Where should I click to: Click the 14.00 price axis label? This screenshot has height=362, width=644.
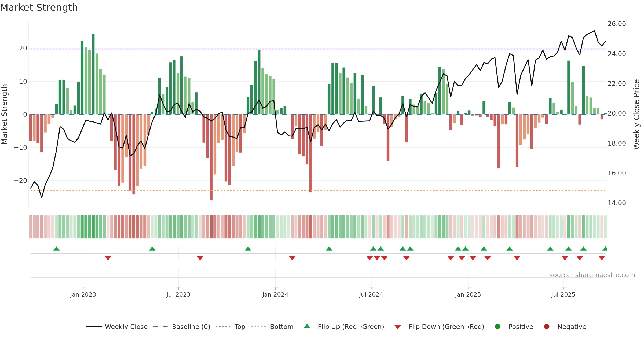617,203
